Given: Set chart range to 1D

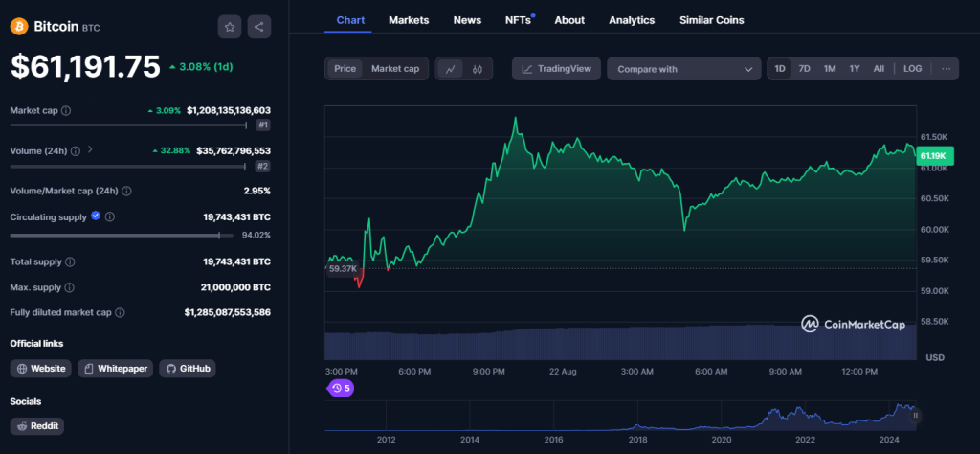Looking at the screenshot, I should point(780,69).
